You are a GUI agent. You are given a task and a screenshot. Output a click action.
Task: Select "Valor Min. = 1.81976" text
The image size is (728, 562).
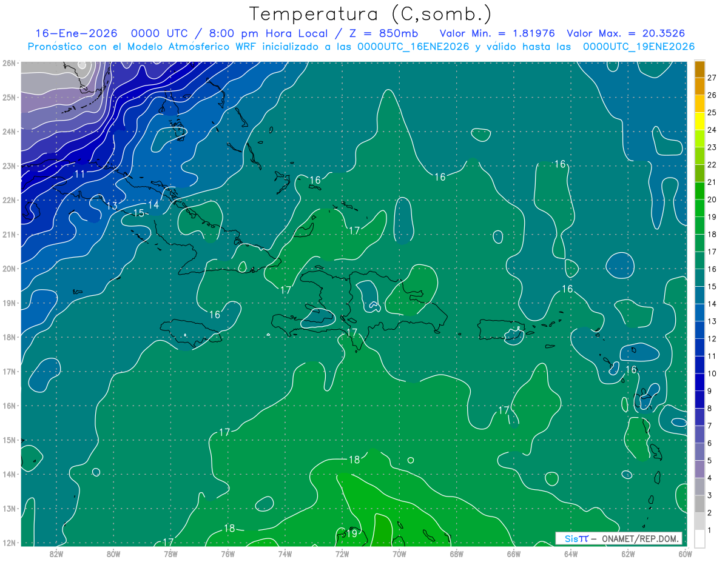(x=497, y=33)
